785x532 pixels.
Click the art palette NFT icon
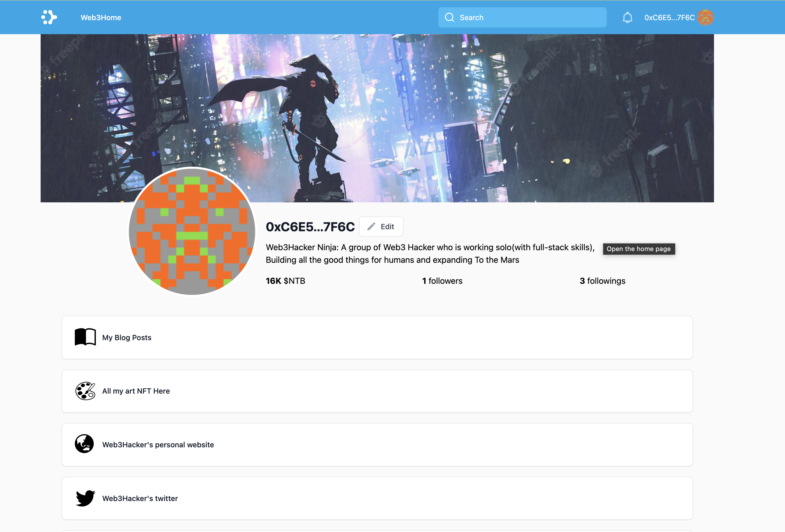[x=85, y=391]
